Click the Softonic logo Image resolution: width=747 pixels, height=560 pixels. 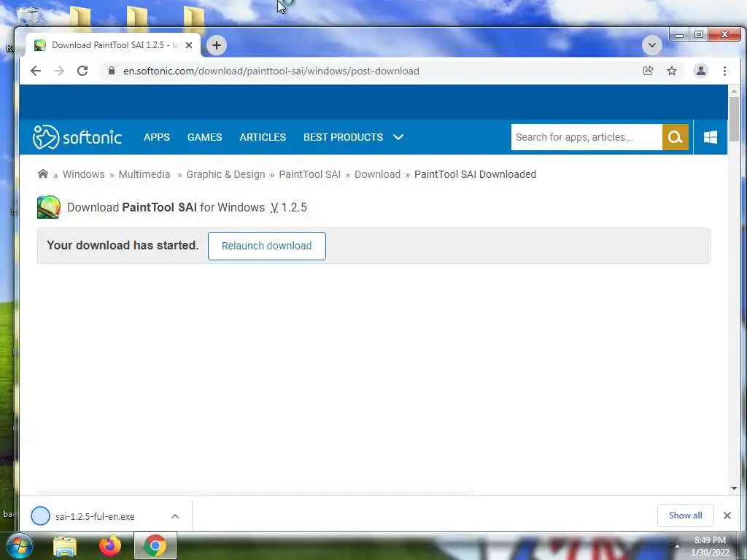[77, 137]
